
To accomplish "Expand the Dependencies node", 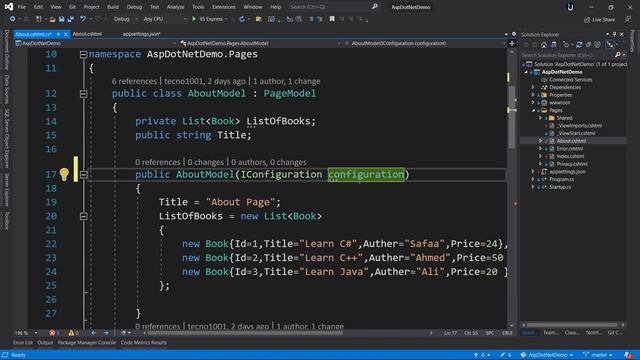I will point(533,87).
